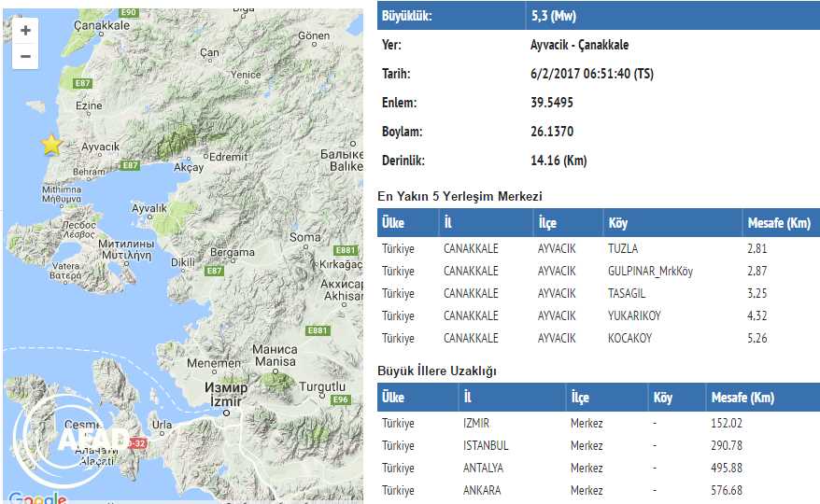Click the E87 road shield near Ezine

83,84
